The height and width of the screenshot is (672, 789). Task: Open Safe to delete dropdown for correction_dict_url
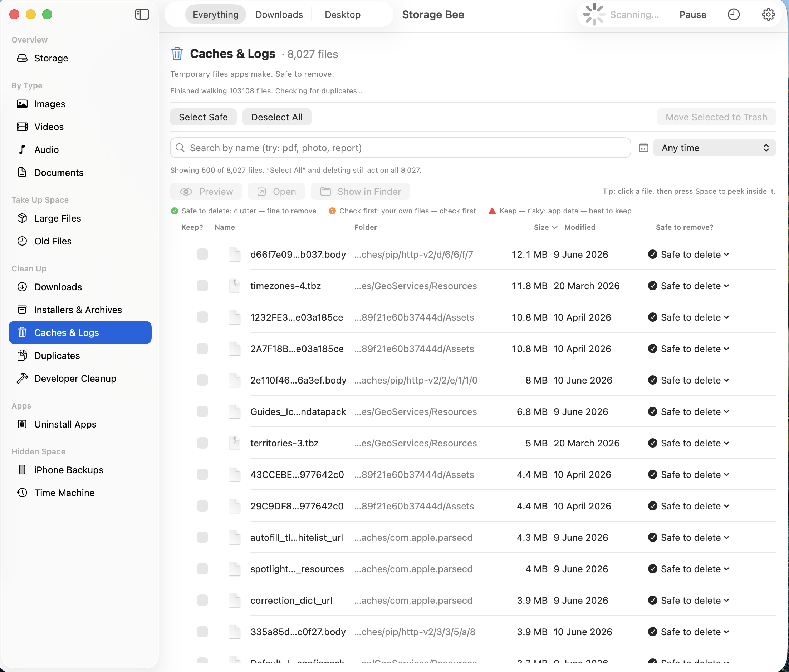[x=688, y=600]
